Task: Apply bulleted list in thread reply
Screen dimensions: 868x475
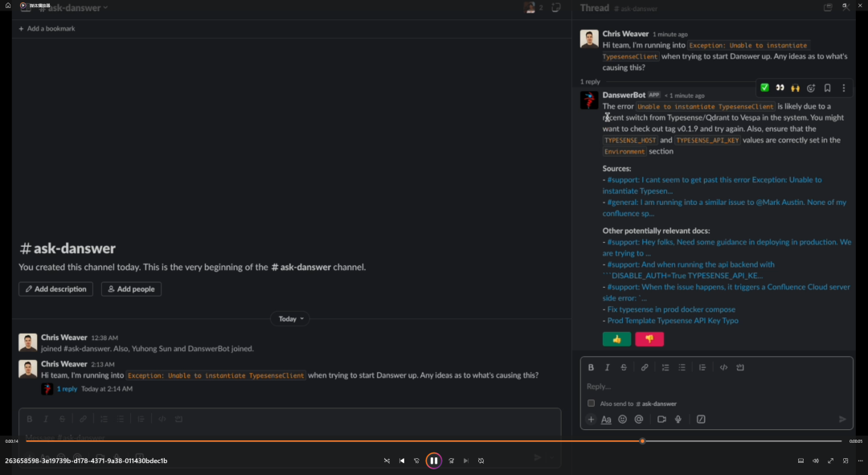Action: point(682,367)
